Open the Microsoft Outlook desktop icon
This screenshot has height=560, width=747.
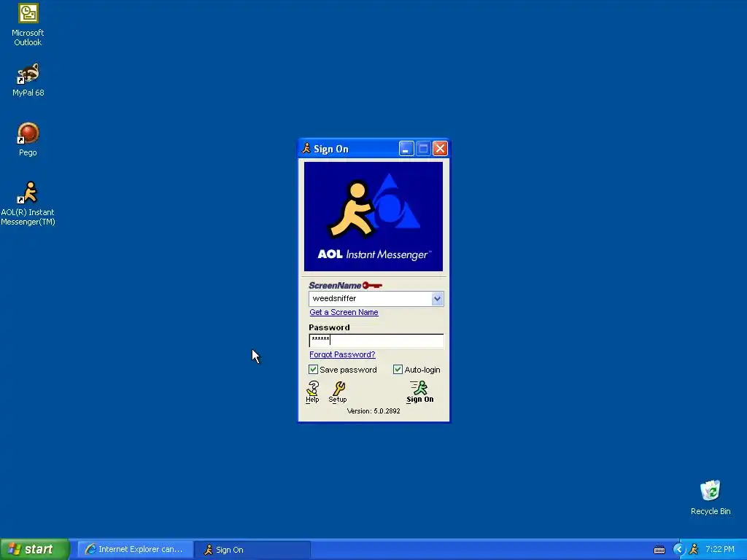pyautogui.click(x=28, y=24)
